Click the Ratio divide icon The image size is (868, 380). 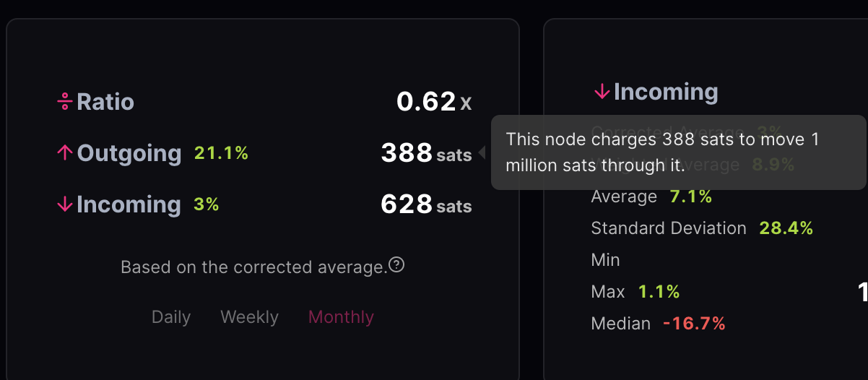pyautogui.click(x=65, y=102)
